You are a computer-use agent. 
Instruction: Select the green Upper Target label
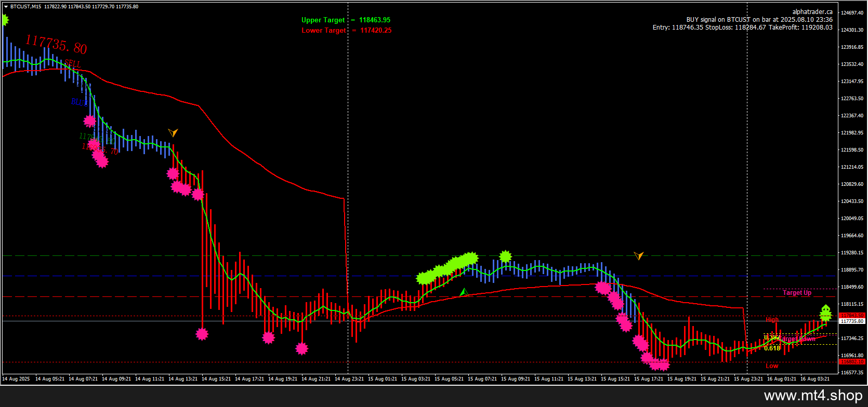[x=323, y=20]
